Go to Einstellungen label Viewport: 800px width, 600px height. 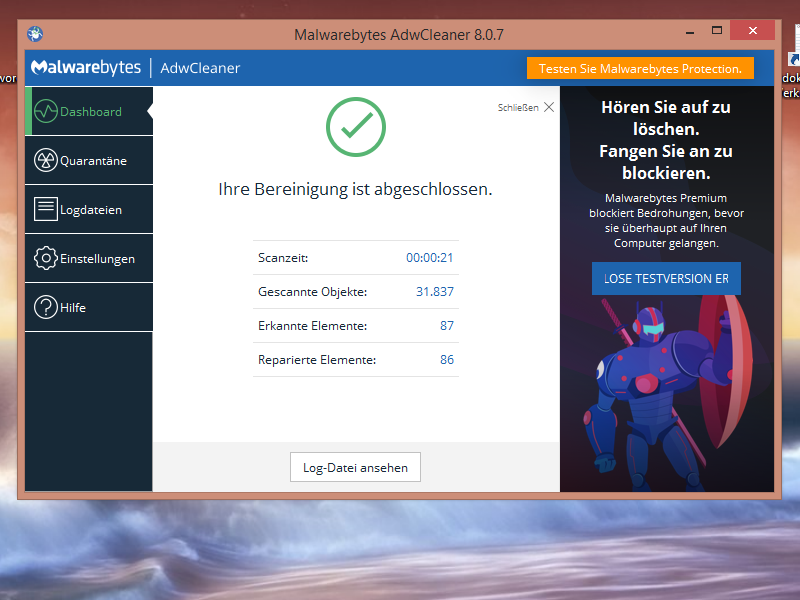[x=97, y=259]
